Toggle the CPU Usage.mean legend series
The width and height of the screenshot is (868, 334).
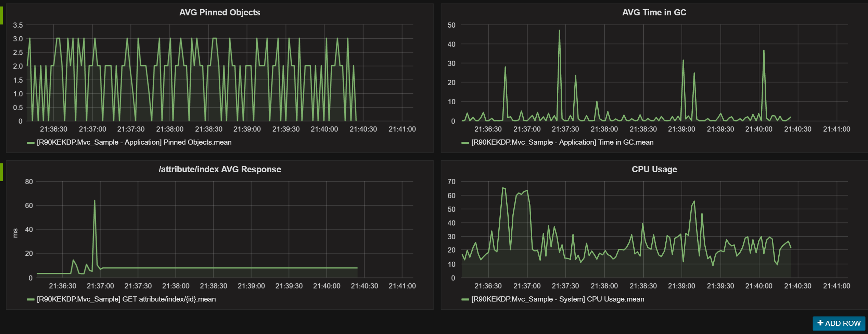(558, 299)
